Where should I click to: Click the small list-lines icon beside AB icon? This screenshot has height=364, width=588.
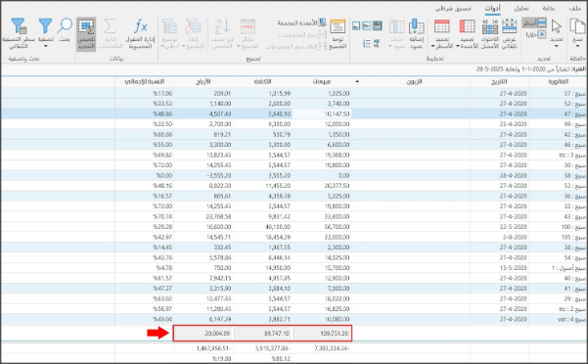366,43
